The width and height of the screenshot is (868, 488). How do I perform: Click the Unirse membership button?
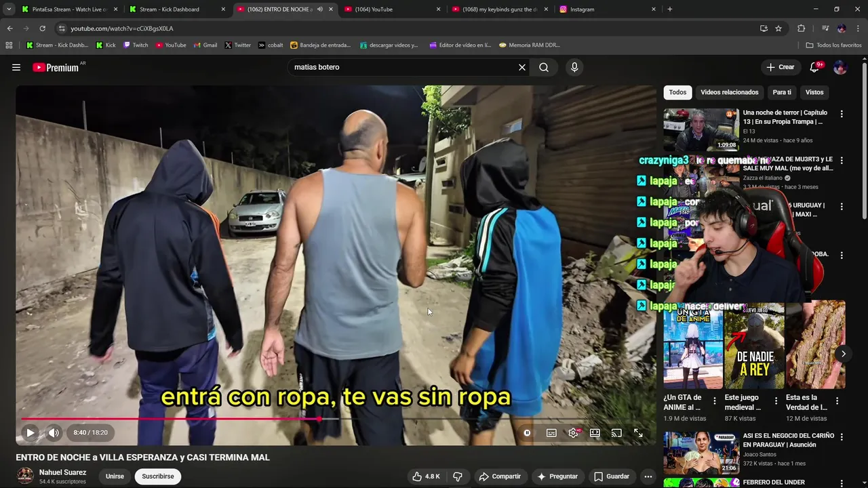pos(115,476)
